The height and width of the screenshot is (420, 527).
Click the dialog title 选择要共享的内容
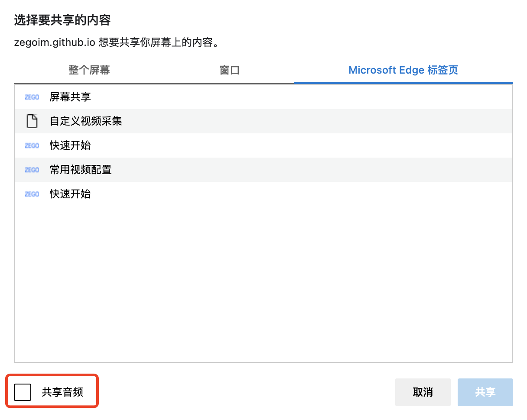(62, 20)
